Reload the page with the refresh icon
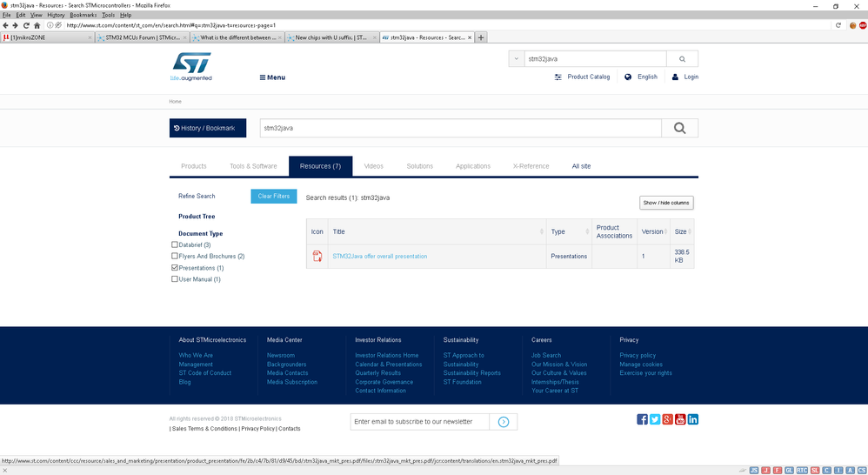 (x=26, y=25)
